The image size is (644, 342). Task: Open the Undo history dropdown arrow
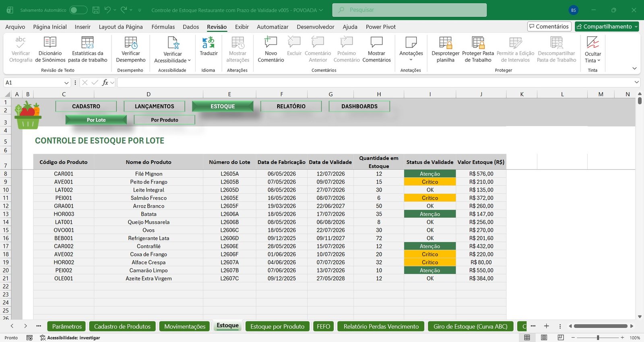point(115,10)
